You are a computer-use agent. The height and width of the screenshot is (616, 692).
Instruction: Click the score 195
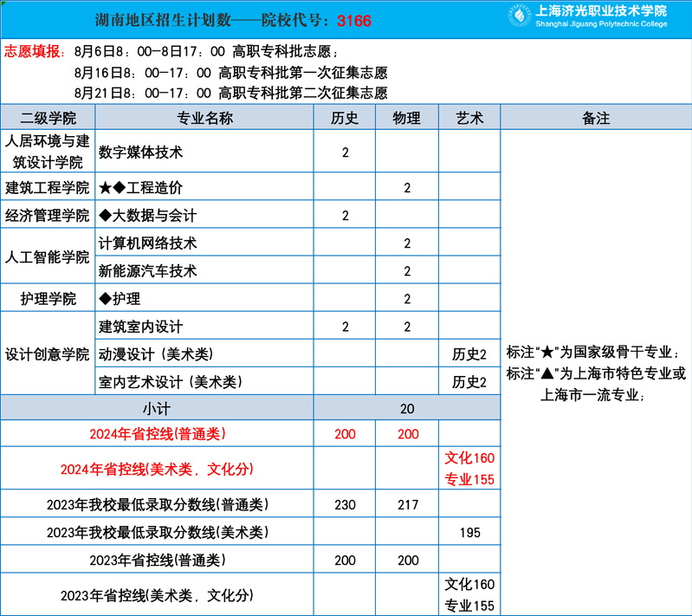(x=469, y=533)
